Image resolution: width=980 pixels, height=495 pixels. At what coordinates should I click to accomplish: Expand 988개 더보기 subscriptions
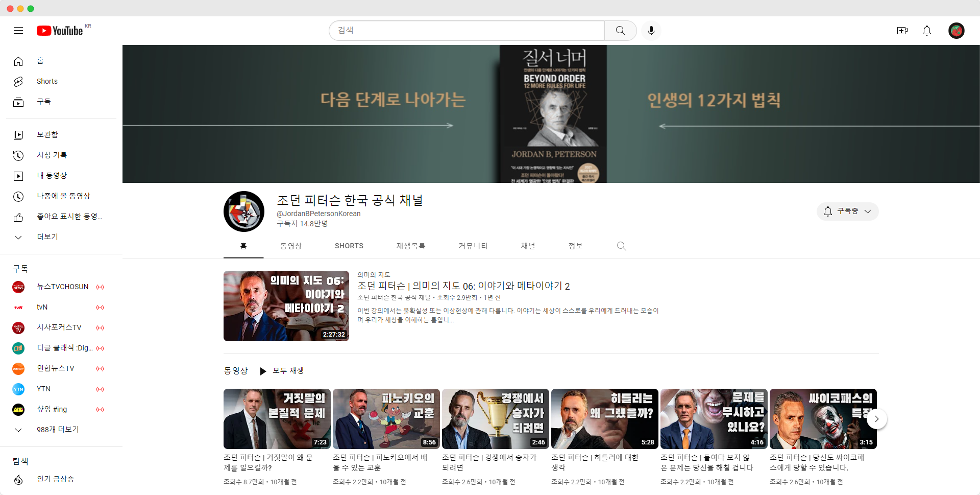click(x=61, y=430)
